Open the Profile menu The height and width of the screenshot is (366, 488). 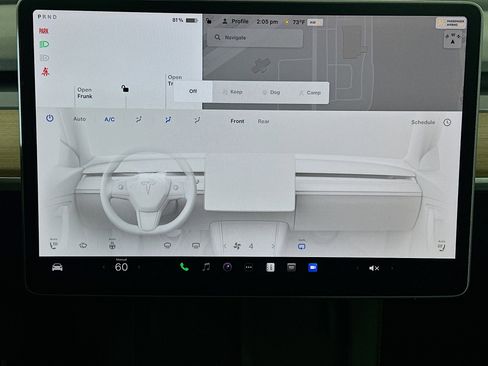[235, 21]
